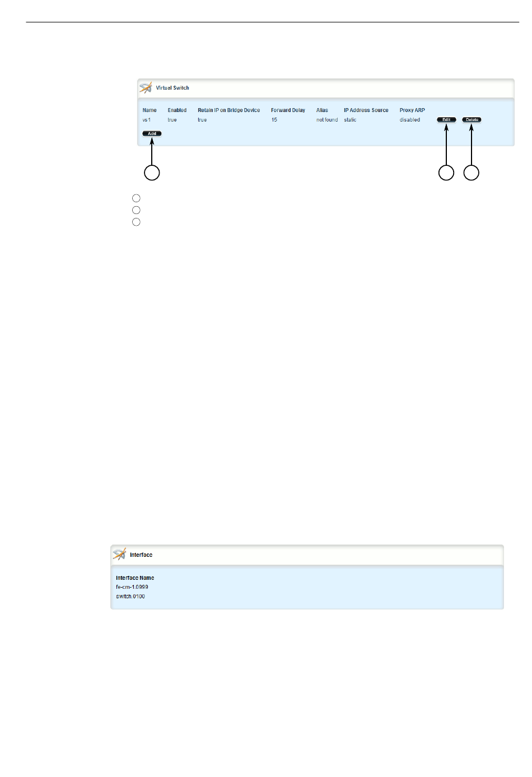Click the Forward Delay column header
The image size is (532, 777).
(288, 110)
